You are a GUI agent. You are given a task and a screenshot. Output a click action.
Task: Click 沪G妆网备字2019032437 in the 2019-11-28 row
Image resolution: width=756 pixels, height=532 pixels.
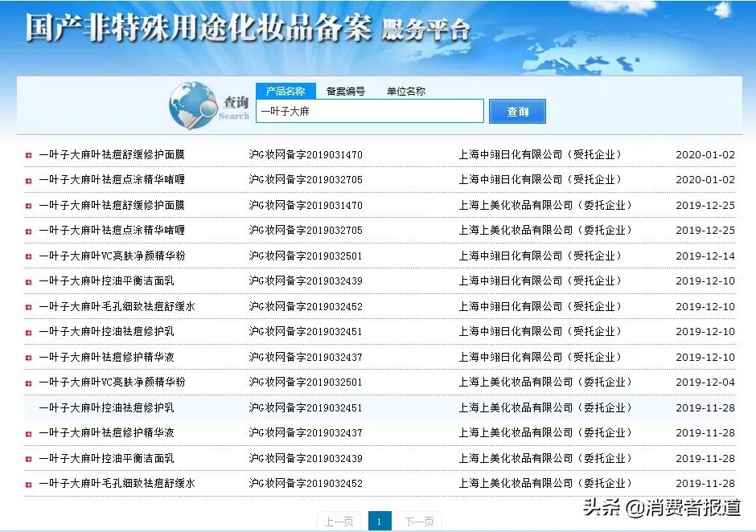(306, 432)
